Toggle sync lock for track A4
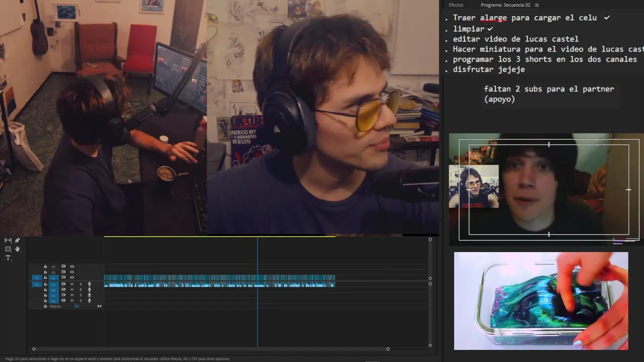644x362 pixels. (x=63, y=301)
